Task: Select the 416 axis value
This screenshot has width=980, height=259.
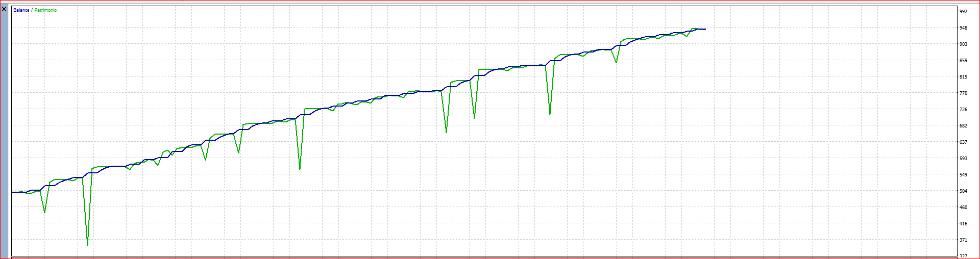Action: pyautogui.click(x=963, y=224)
